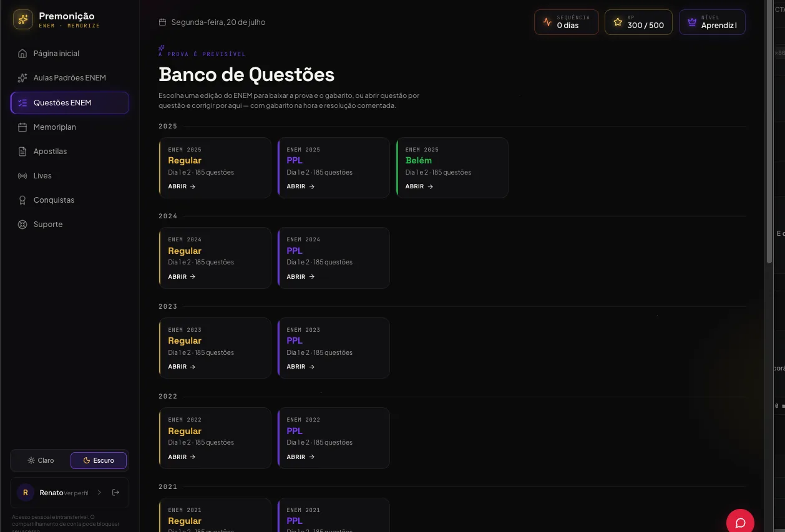This screenshot has height=532, width=785.
Task: Open Memoriplan calendar icon
Action: 22,127
